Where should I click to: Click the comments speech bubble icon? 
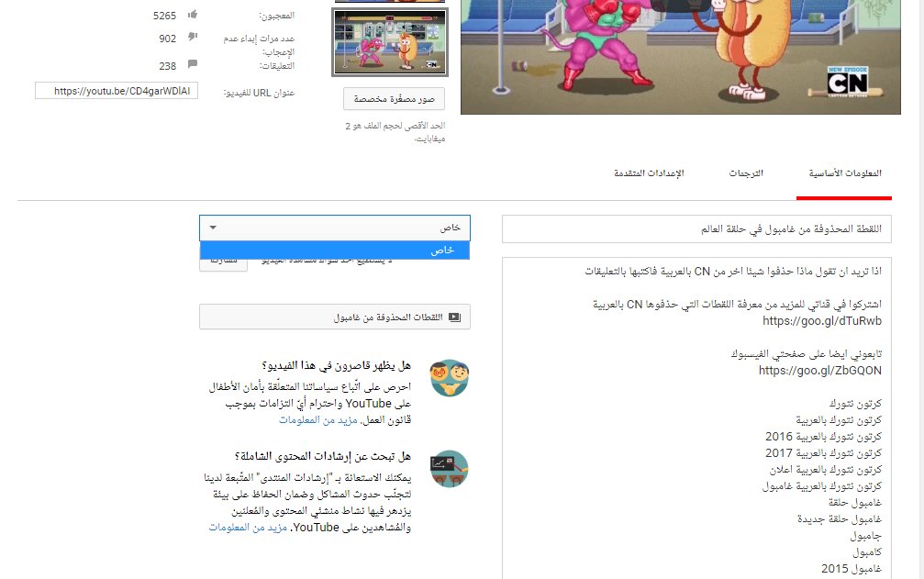[x=193, y=63]
